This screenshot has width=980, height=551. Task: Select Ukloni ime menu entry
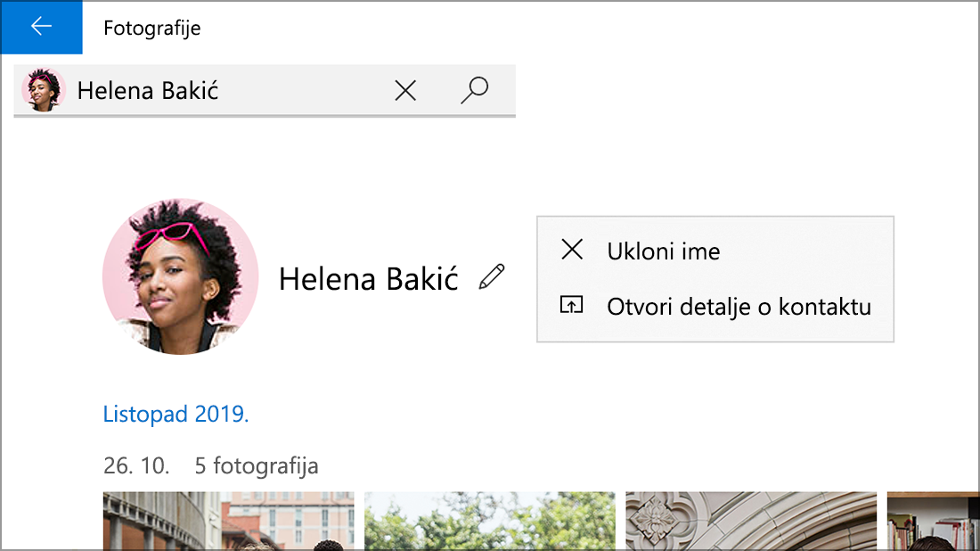coord(715,251)
